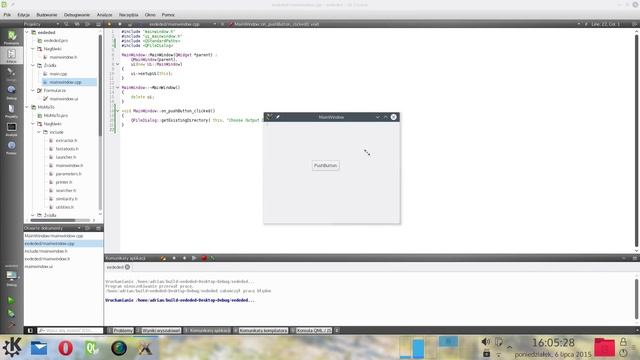The width and height of the screenshot is (640, 360).
Task: Select extractor.h in the include folder
Action: [x=66, y=140]
